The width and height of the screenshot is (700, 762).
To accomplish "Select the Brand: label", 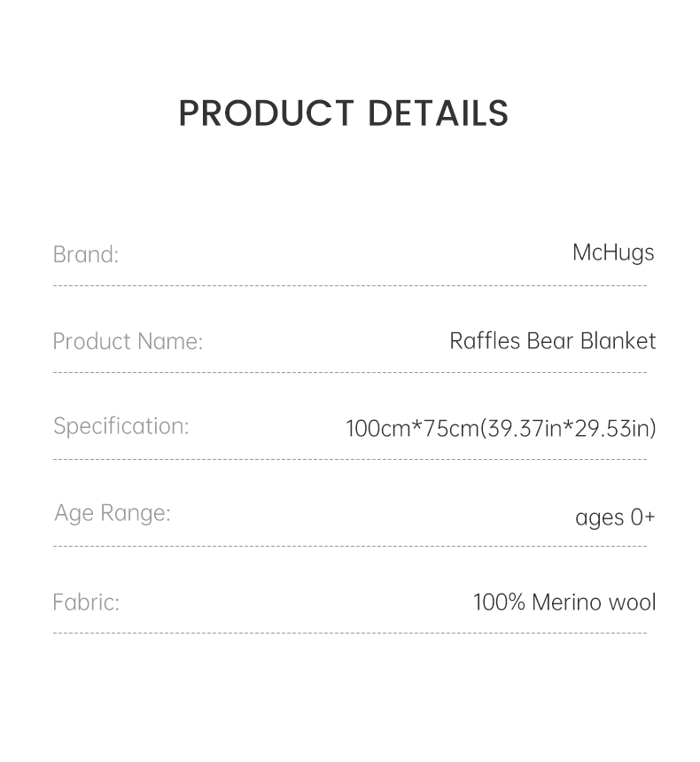I will pos(86,254).
